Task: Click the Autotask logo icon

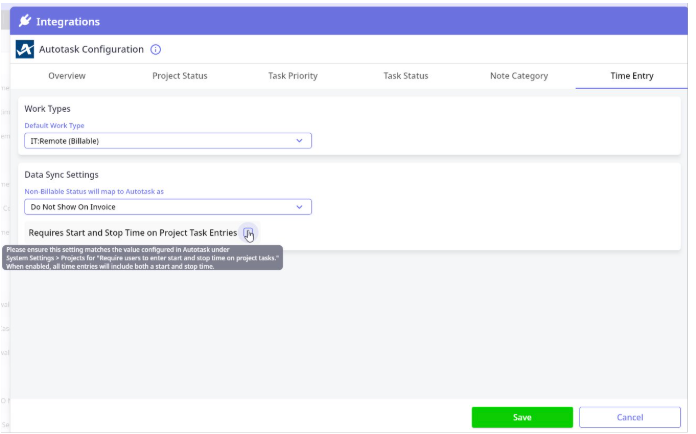Action: point(26,50)
